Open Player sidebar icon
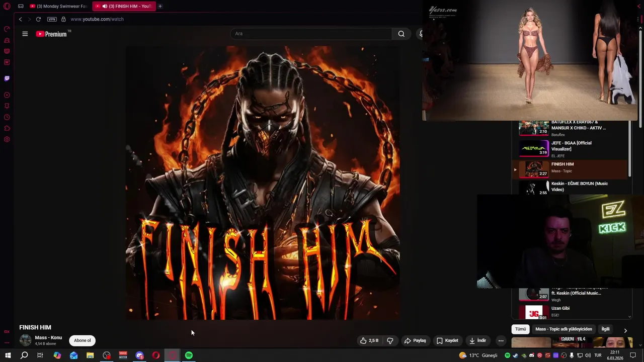Image resolution: width=644 pixels, height=362 pixels. pos(7,95)
